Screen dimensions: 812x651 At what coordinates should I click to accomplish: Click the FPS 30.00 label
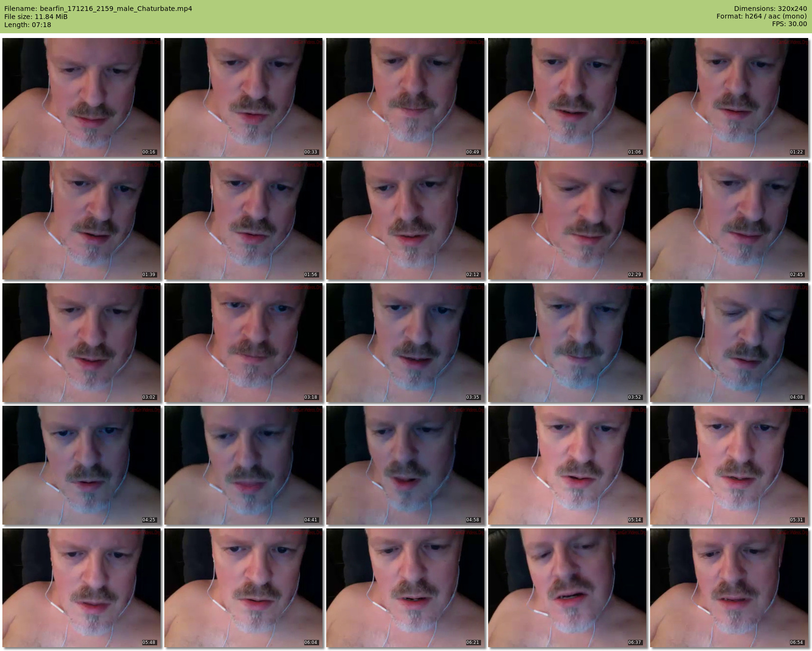pos(789,24)
